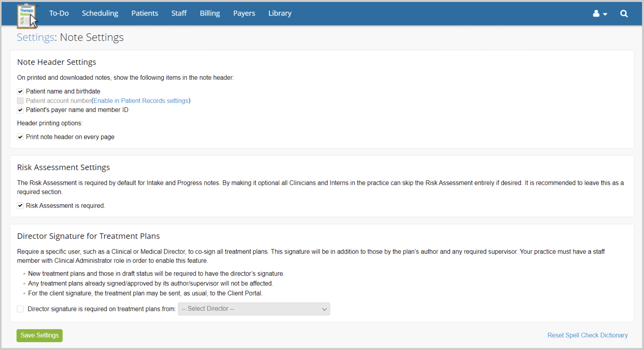Screen dimensions: 644x350
Task: Uncheck Patient's payer name and member ID
Action: tap(20, 110)
